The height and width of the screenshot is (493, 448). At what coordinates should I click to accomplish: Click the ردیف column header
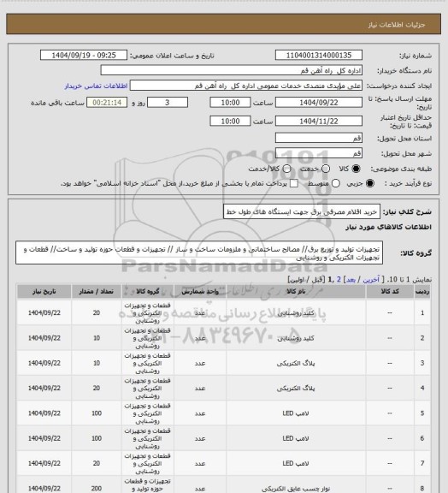(422, 292)
